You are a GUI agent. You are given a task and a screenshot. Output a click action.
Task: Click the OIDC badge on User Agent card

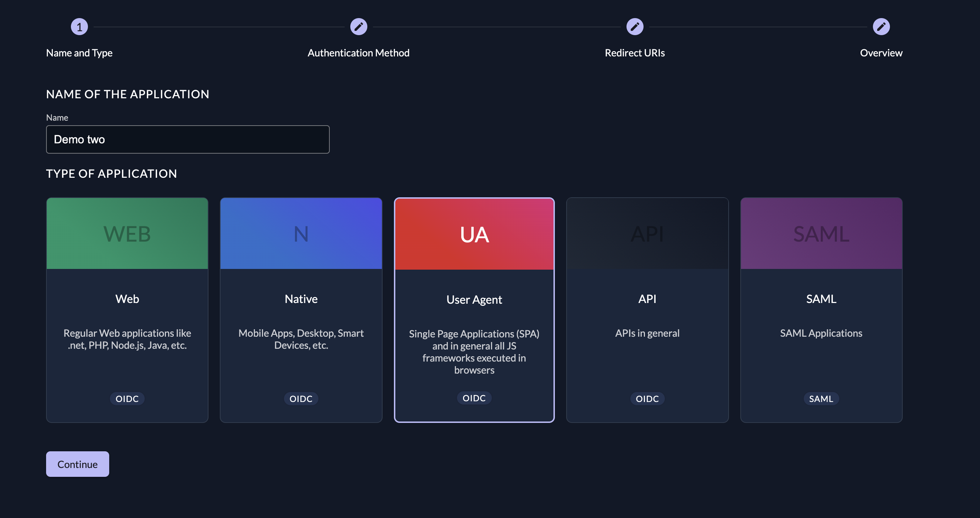474,398
